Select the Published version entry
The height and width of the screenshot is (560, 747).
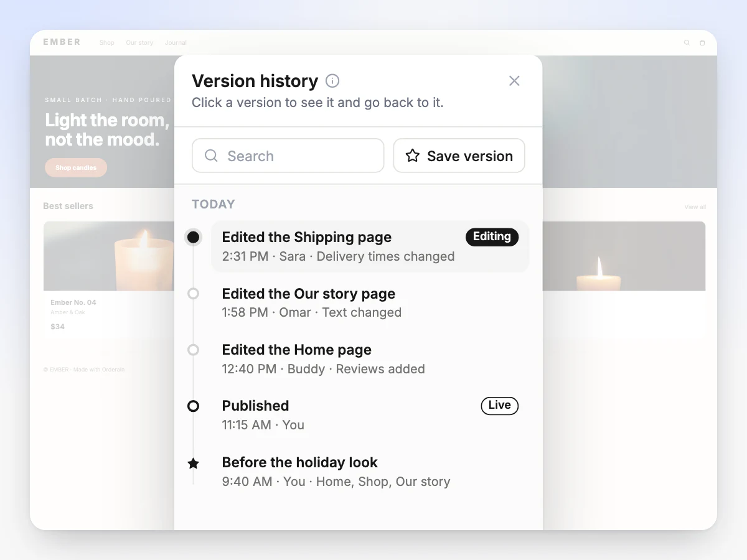(x=370, y=415)
